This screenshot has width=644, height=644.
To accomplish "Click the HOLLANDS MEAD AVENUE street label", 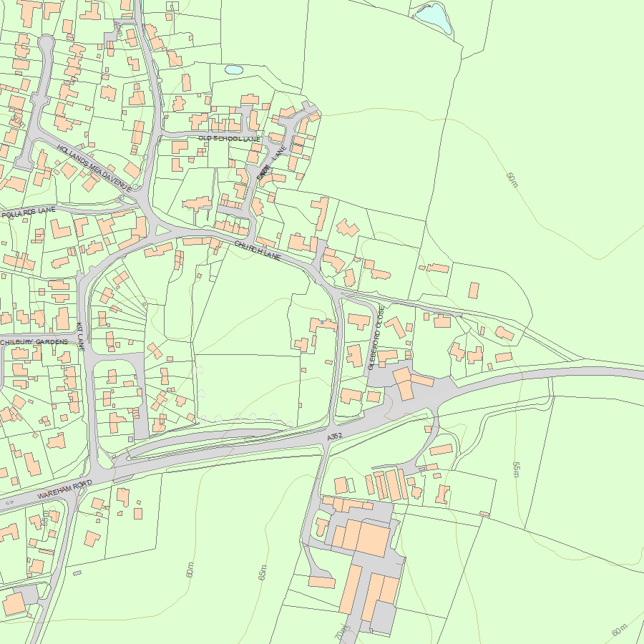I will tap(94, 168).
